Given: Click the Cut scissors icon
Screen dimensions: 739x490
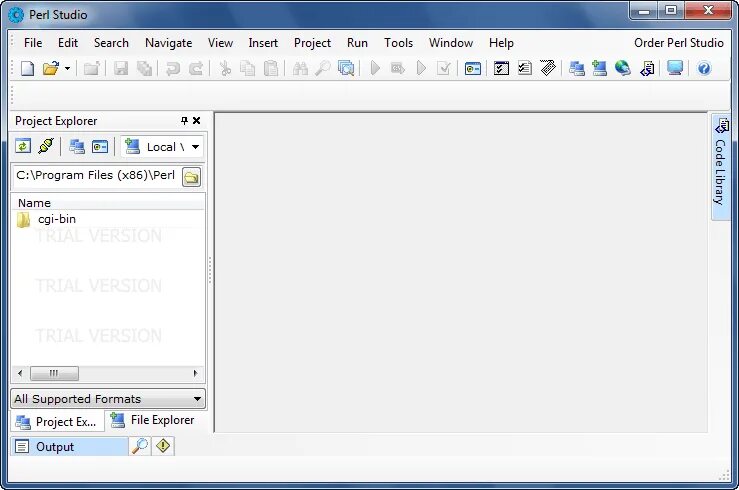Looking at the screenshot, I should point(225,68).
